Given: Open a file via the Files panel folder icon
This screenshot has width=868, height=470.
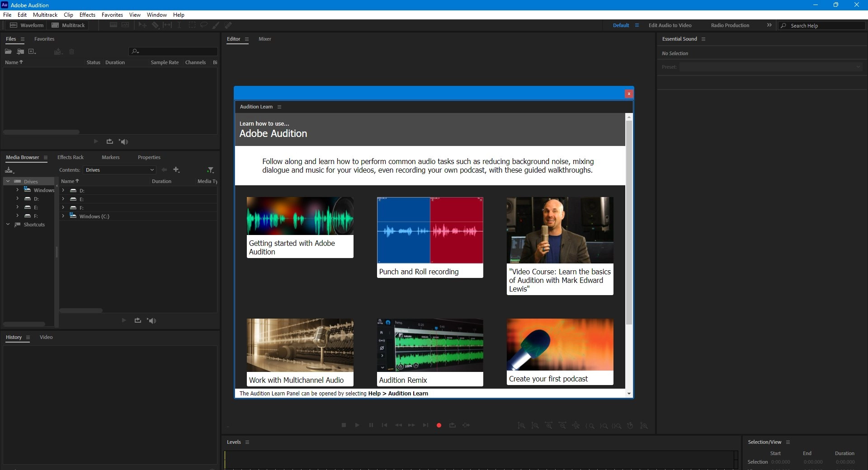Looking at the screenshot, I should [x=8, y=52].
